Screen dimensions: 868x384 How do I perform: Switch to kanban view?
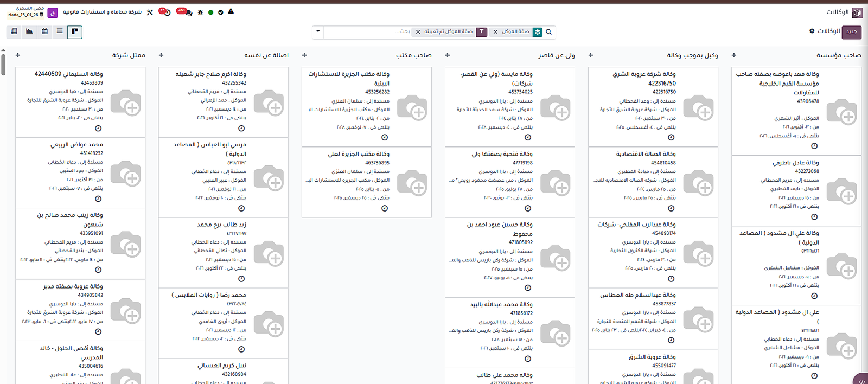pyautogui.click(x=75, y=31)
